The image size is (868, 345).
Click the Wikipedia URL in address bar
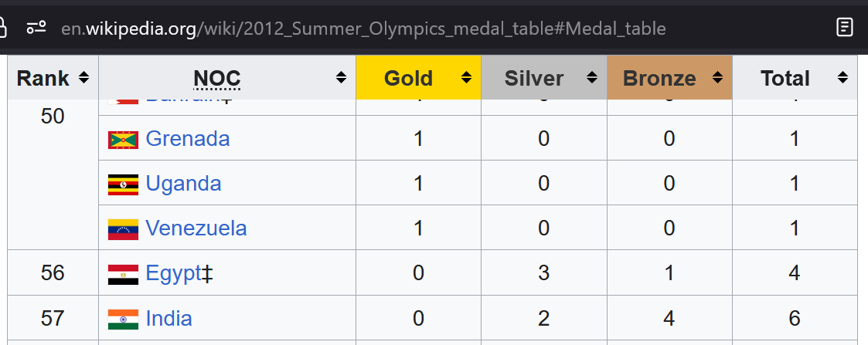[x=363, y=28]
